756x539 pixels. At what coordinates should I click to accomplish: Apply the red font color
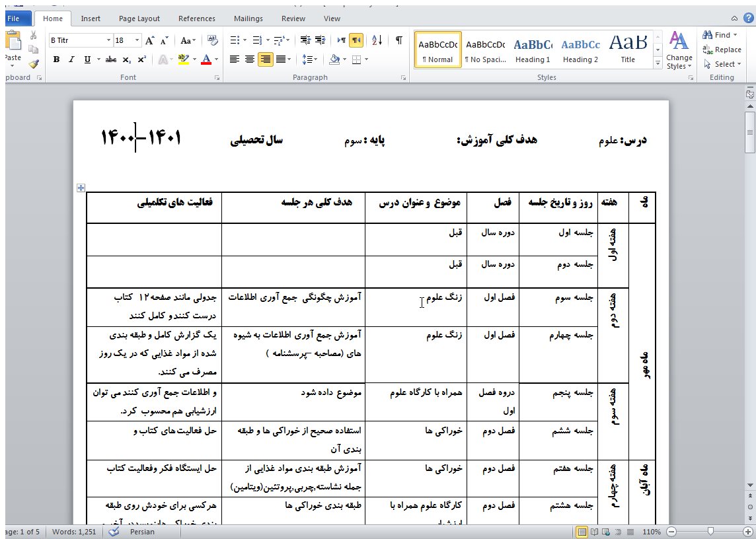tap(206, 59)
